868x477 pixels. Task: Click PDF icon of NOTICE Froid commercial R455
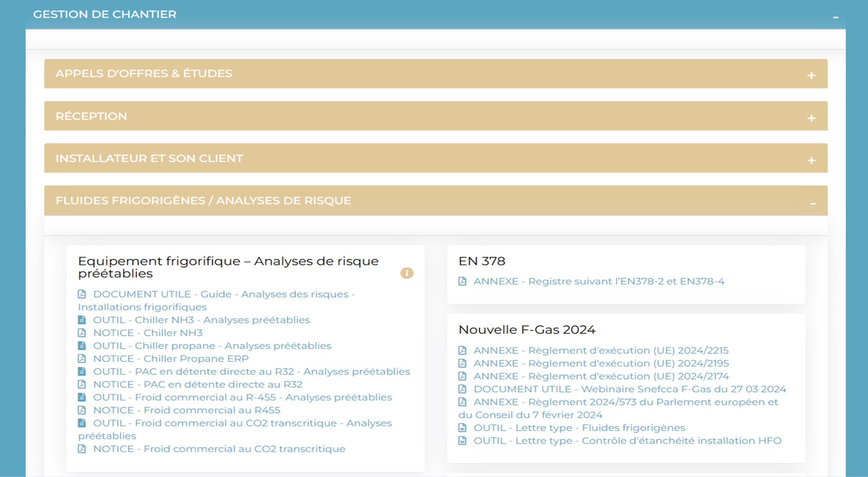(x=82, y=410)
